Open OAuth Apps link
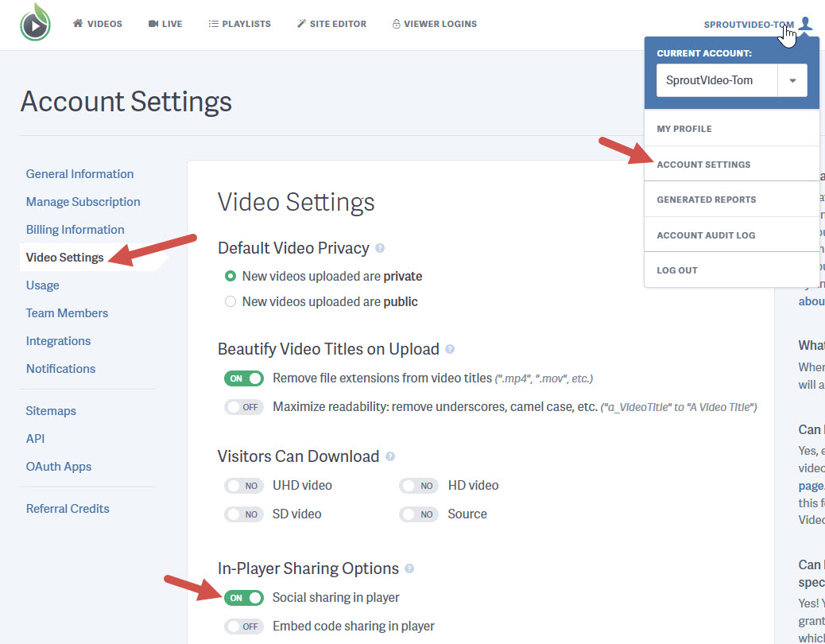 (59, 467)
